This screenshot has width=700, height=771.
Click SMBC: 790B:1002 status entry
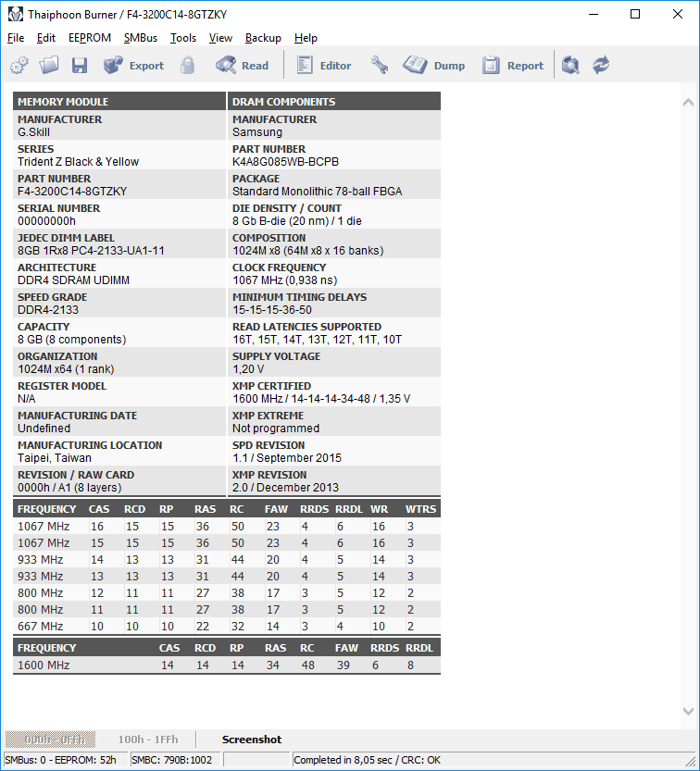tap(176, 760)
